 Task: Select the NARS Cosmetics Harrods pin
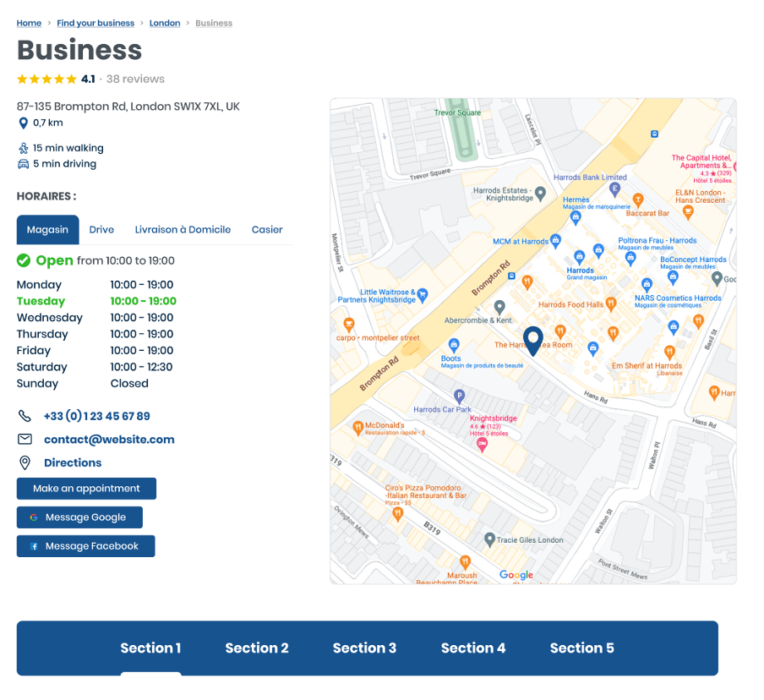[647, 285]
